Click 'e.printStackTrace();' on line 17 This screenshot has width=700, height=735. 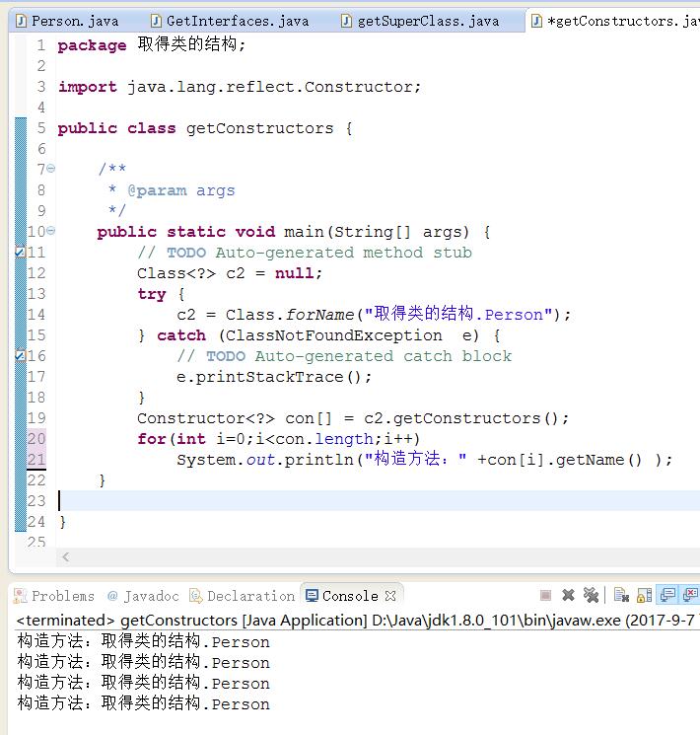click(274, 377)
